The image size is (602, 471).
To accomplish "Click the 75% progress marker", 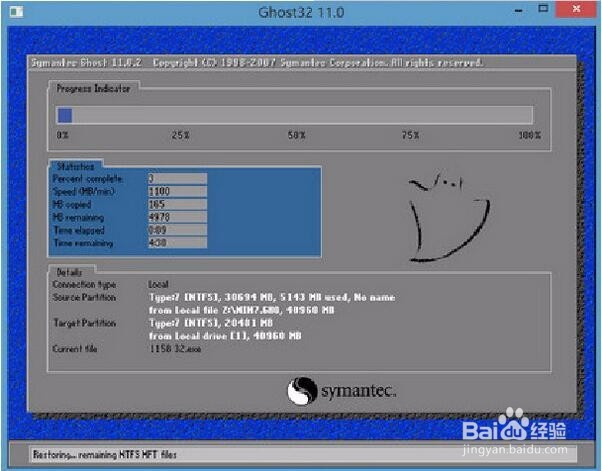I will (x=410, y=135).
